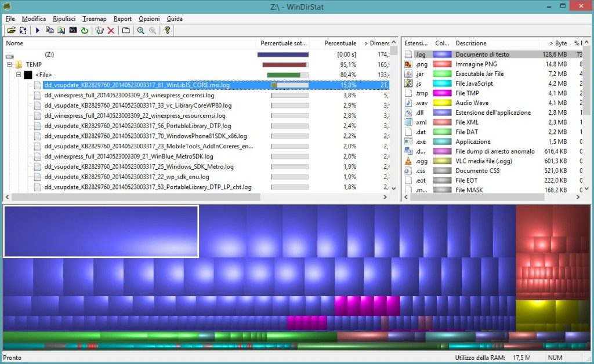Image resolution: width=594 pixels, height=364 pixels.
Task: Select the 70_WindowsPhone81SDK_x86.log file row
Action: tap(146, 136)
